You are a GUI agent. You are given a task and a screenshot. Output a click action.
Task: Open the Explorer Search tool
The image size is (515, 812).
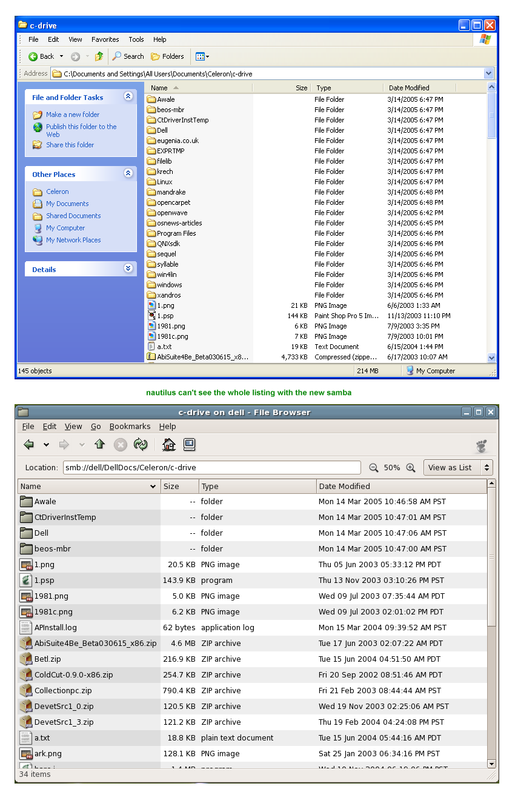(128, 56)
